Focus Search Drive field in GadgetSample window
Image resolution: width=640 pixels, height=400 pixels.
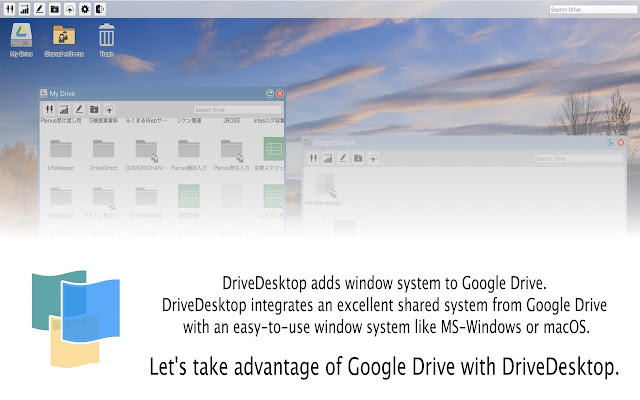(x=578, y=158)
